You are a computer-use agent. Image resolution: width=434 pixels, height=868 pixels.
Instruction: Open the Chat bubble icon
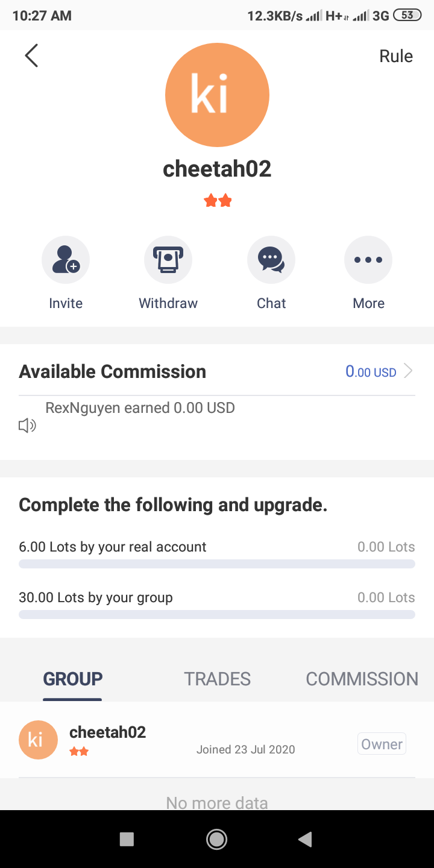pyautogui.click(x=271, y=260)
